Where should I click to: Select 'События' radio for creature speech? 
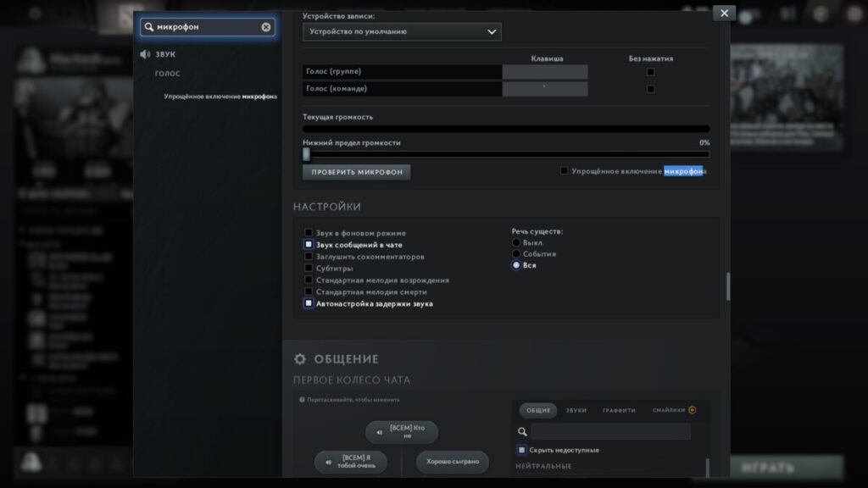tap(516, 254)
